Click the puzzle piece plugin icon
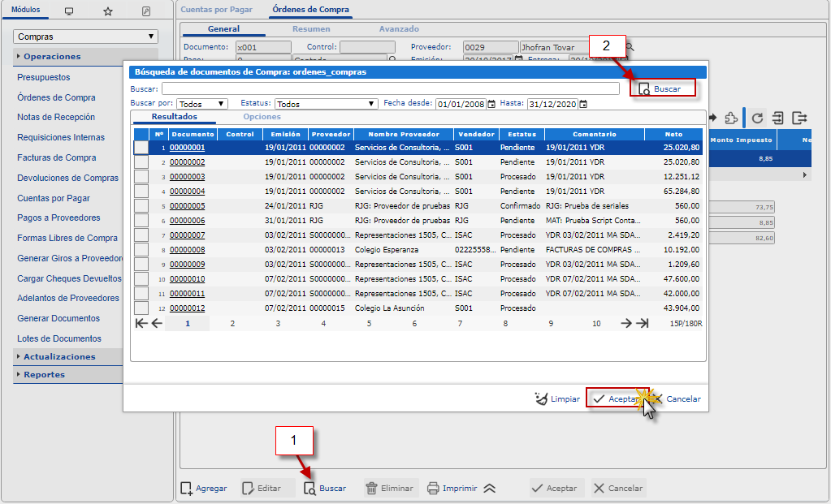Screen dimensions: 831x504 pos(731,118)
